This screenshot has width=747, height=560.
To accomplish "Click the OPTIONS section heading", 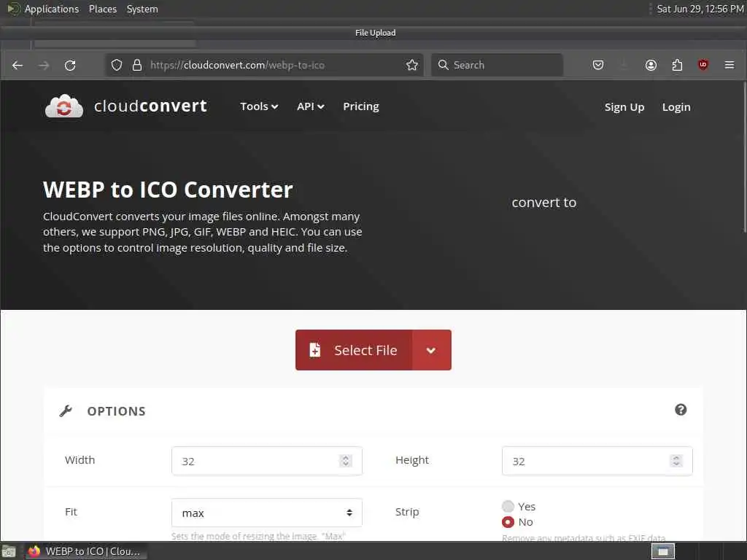I will 116,411.
